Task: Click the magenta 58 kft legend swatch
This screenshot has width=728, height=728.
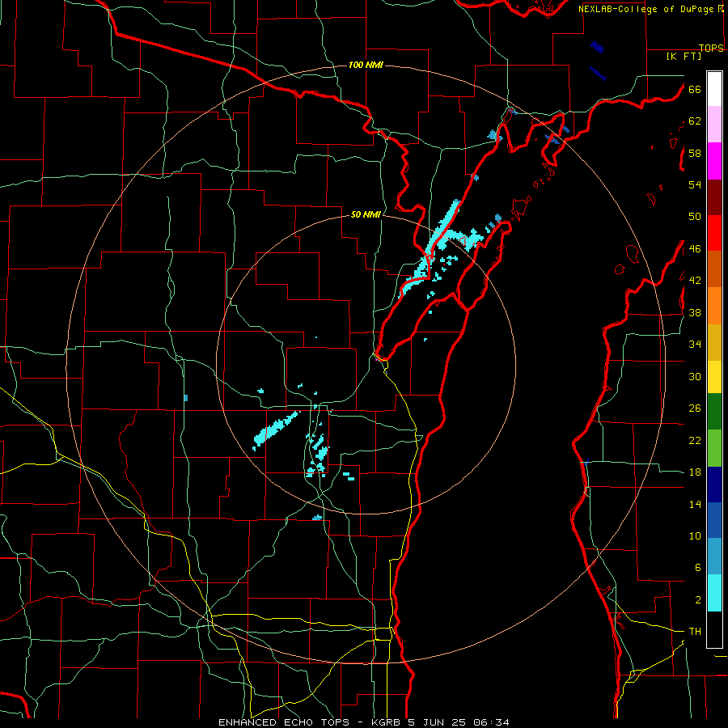Action: (x=714, y=161)
